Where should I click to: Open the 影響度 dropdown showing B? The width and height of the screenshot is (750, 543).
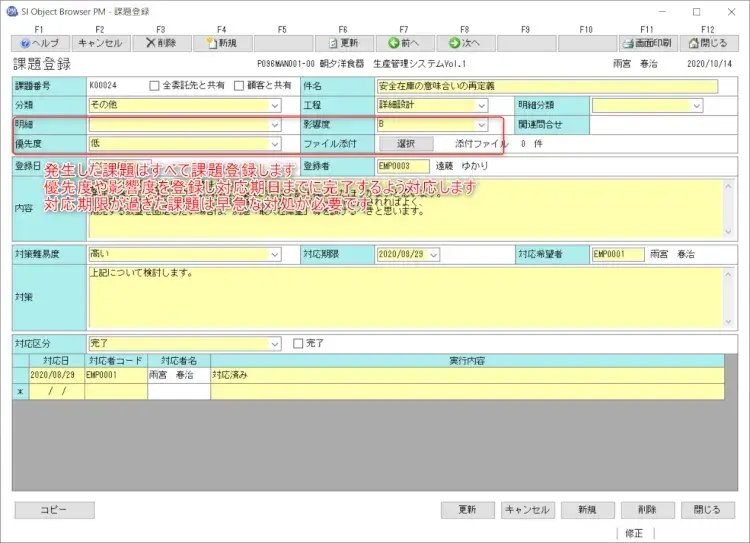pyautogui.click(x=481, y=125)
